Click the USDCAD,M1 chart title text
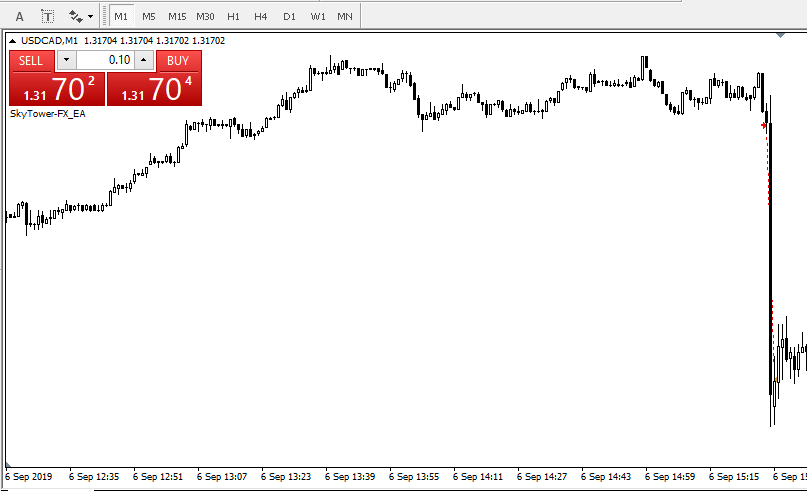807x491 pixels. coord(49,41)
